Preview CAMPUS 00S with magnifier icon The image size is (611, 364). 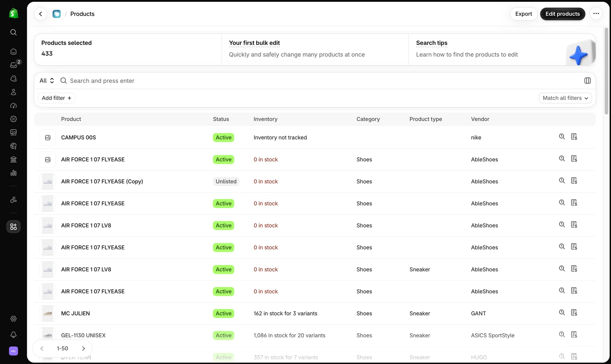(x=562, y=136)
